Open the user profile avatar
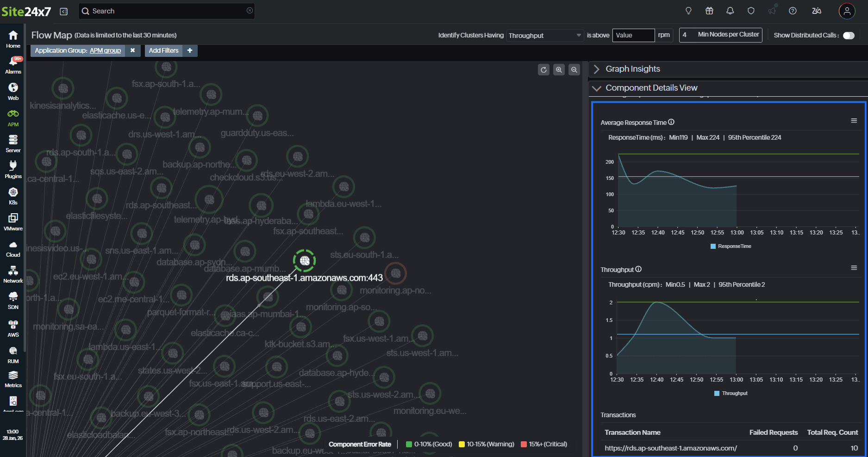This screenshot has width=868, height=457. pyautogui.click(x=847, y=11)
